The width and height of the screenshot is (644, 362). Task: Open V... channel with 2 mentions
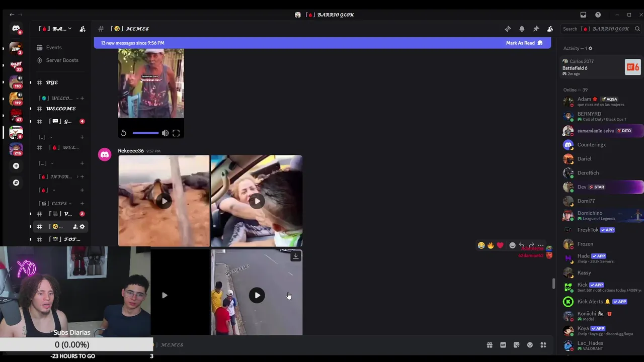point(60,214)
